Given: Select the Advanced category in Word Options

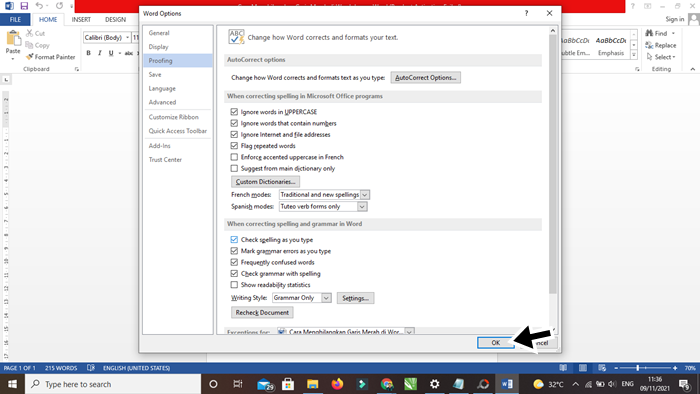Looking at the screenshot, I should [162, 102].
